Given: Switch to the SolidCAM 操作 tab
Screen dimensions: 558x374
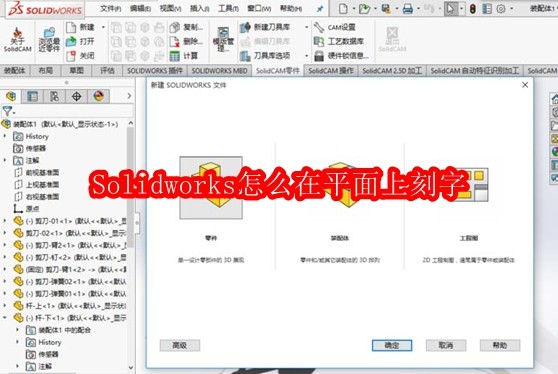Looking at the screenshot, I should click(331, 70).
